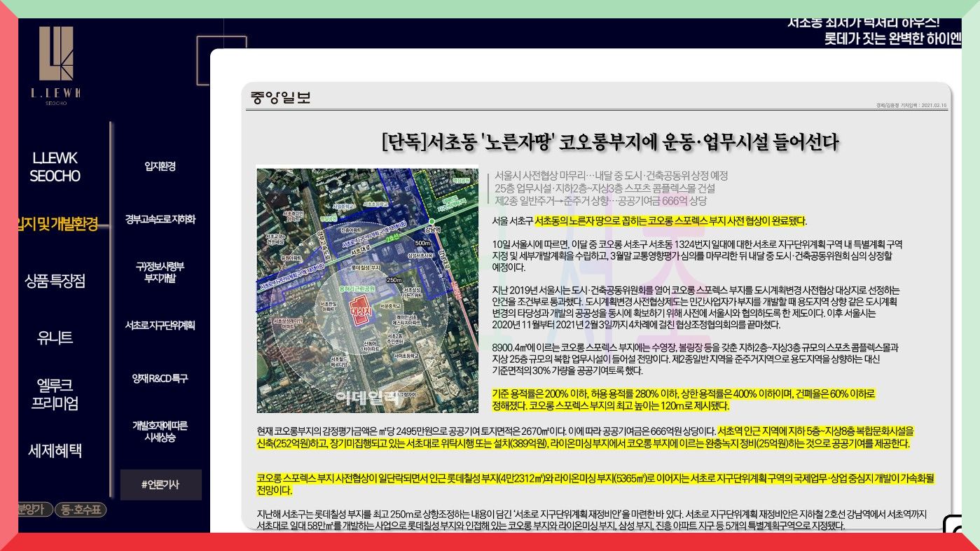Click the article headline about 코오롱부지

click(x=610, y=141)
